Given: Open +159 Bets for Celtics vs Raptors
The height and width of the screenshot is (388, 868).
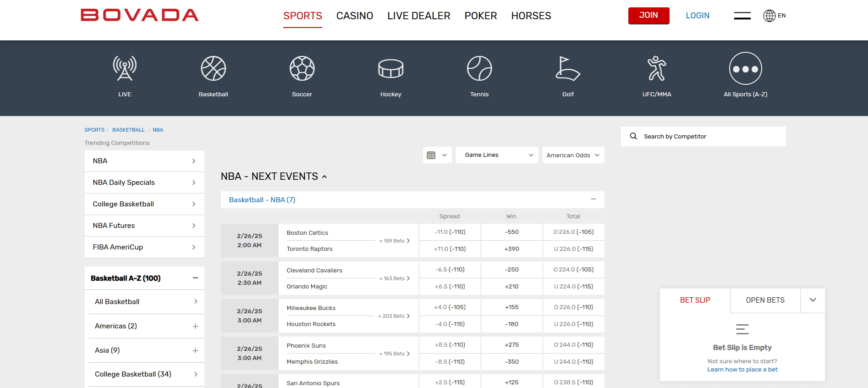Looking at the screenshot, I should pyautogui.click(x=394, y=241).
